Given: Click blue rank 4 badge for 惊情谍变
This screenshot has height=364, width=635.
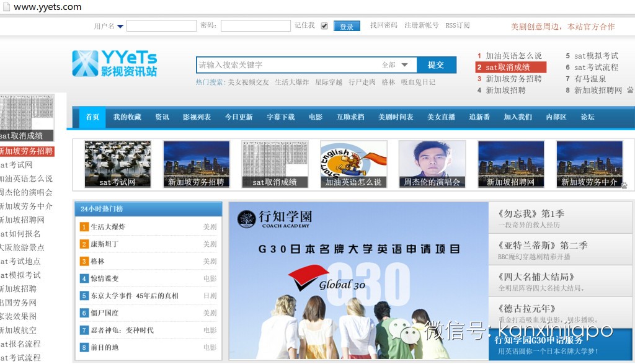Looking at the screenshot, I should click(84, 278).
